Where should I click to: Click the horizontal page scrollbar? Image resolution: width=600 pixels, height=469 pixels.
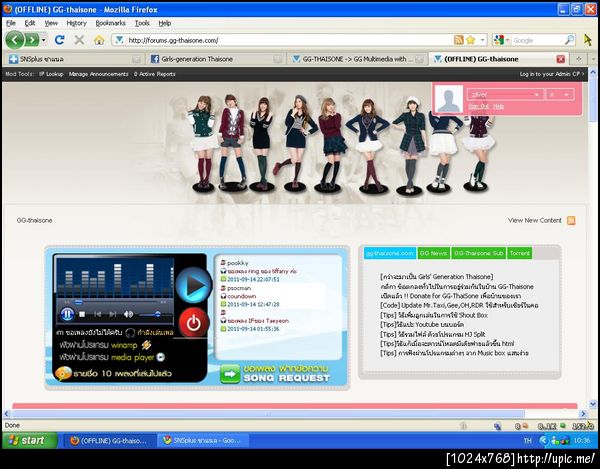coord(268,414)
